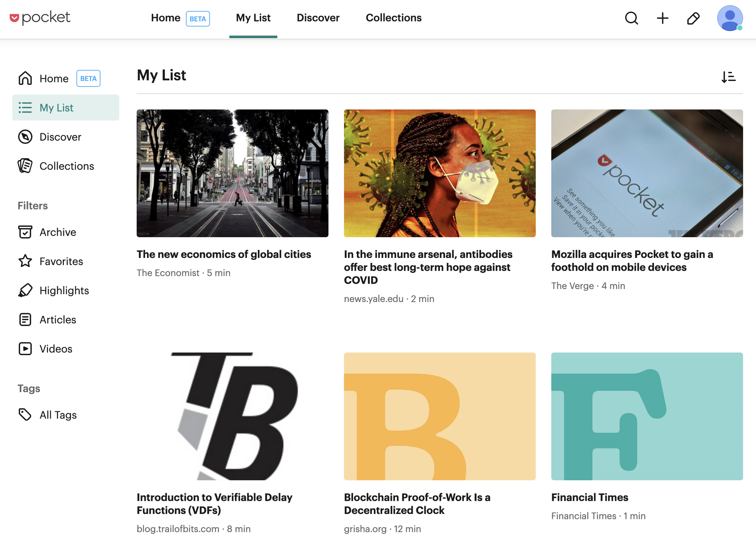Click the Articles document icon
Screen dimensions: 756x545
click(25, 319)
